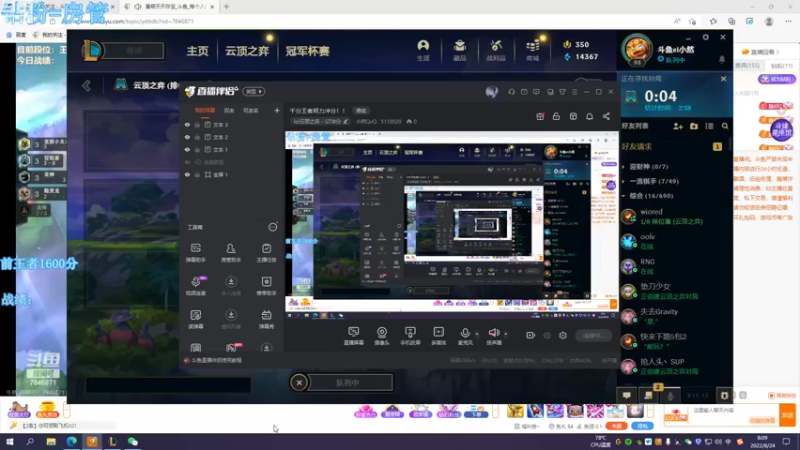The width and height of the screenshot is (800, 450).
Task: Toggle lock on 全屏 1 layer
Action: 197,174
